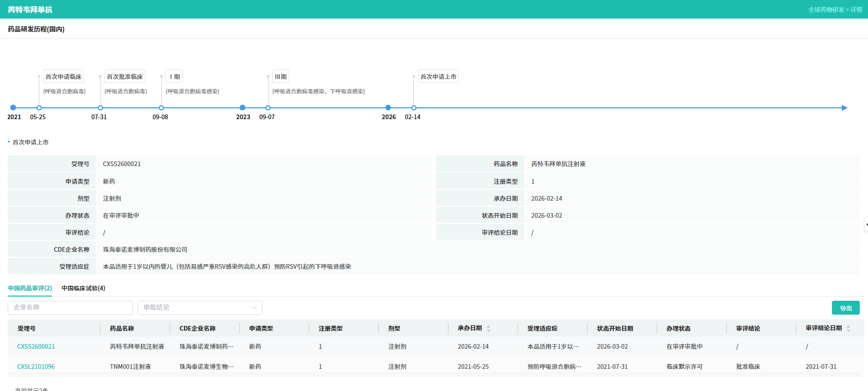Click the 批准临床 conclusion cell
The image size is (868, 391).
tap(748, 367)
